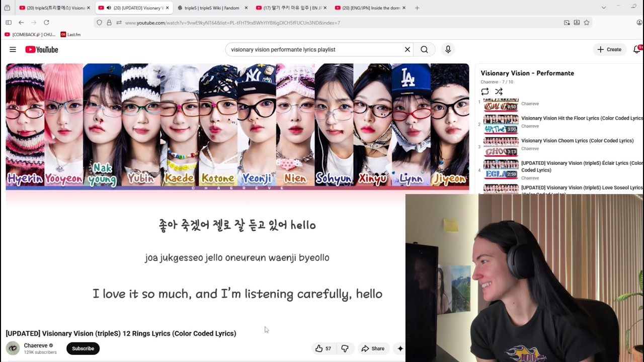644x362 pixels.
Task: Bookmark this page with the star
Action: point(587,23)
